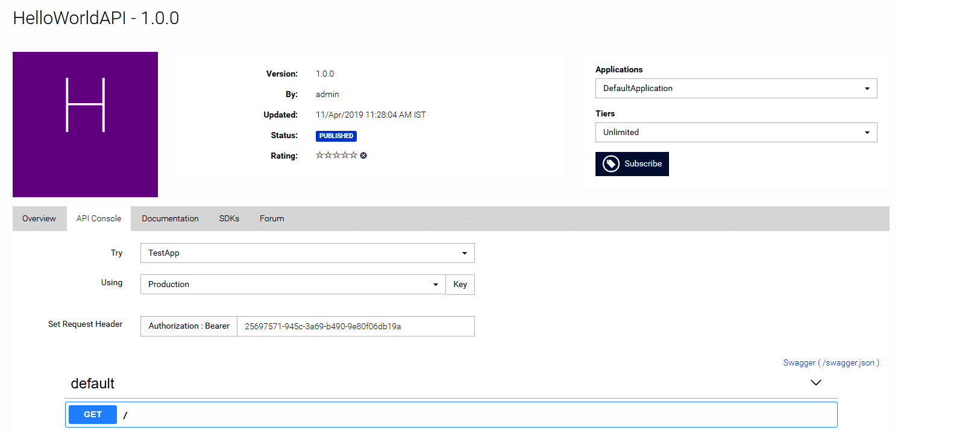Rate the API one star
This screenshot has width=980, height=433.
[319, 156]
